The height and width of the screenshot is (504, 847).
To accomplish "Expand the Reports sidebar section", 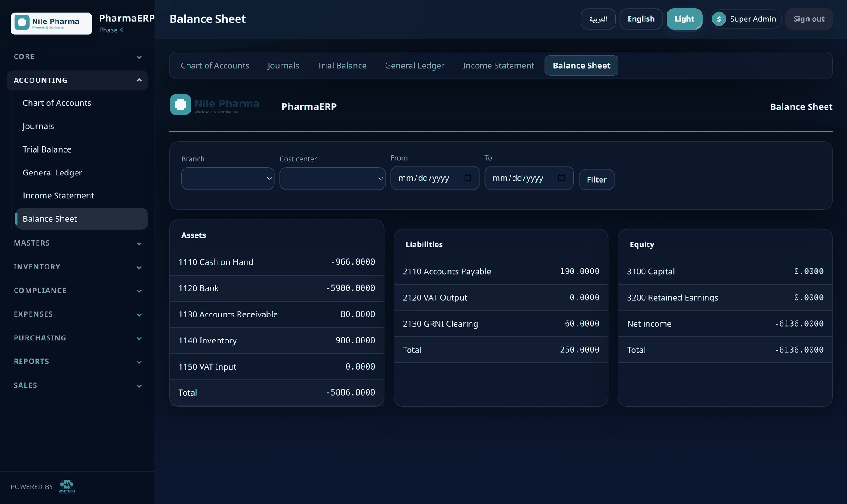I will [x=77, y=362].
